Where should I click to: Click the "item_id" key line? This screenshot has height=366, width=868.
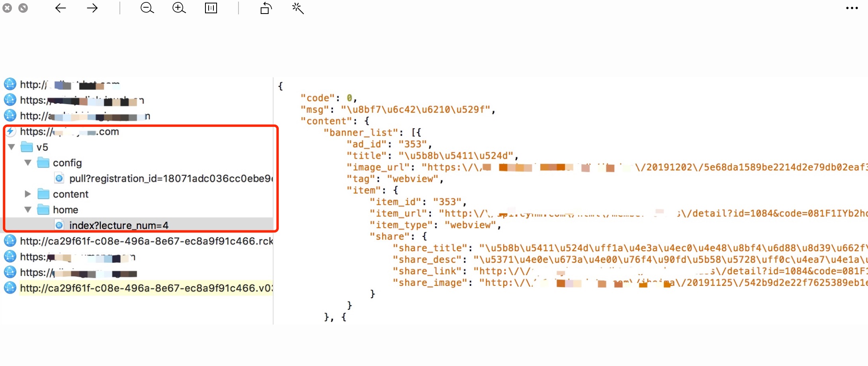(395, 202)
